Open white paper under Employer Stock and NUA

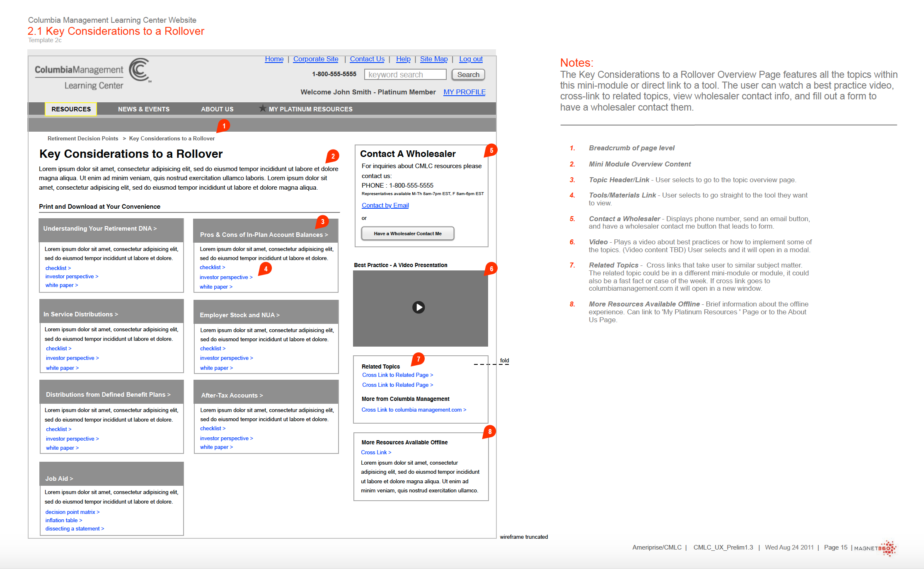(216, 368)
